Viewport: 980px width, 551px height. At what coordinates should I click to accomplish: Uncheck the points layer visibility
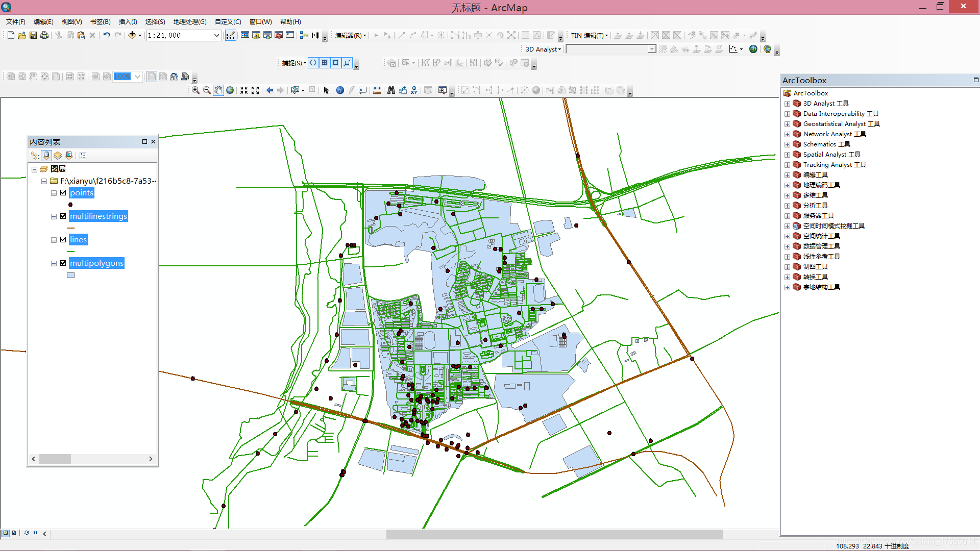tap(63, 193)
